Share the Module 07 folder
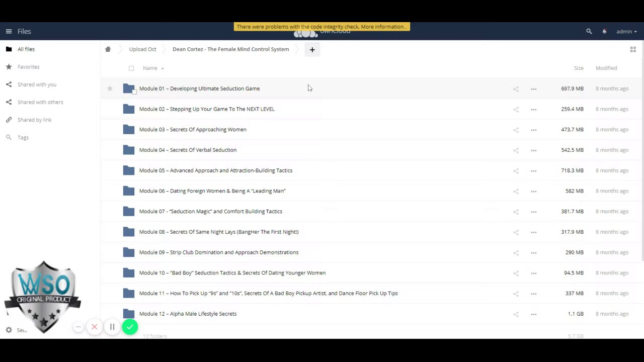Viewport: 644px width, 362px height. (516, 212)
